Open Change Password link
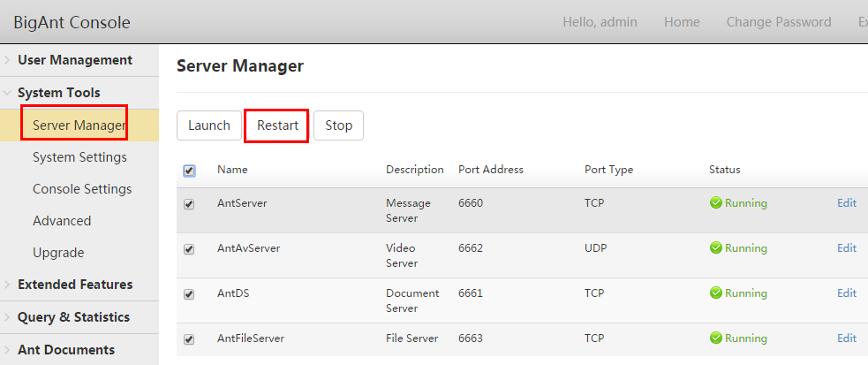Screen dimensions: 868x365 point(779,22)
